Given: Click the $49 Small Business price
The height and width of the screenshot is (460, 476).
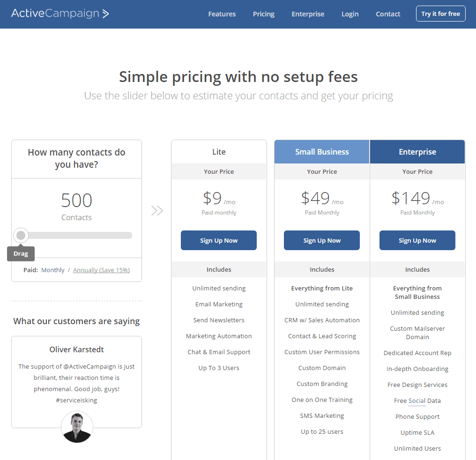Looking at the screenshot, I should click(315, 198).
